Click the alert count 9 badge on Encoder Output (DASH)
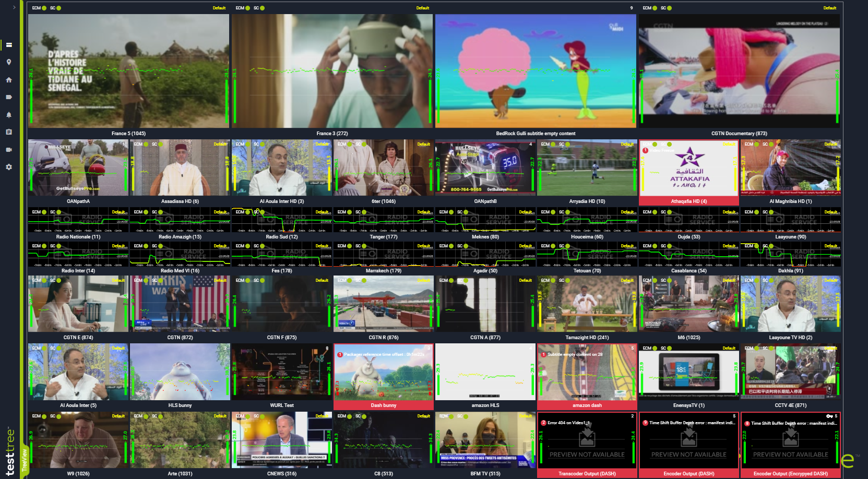 645,423
